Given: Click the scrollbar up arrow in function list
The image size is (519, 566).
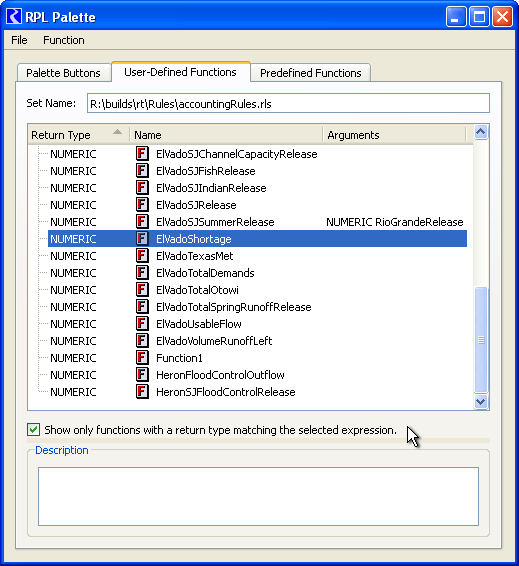Looking at the screenshot, I should (x=481, y=132).
